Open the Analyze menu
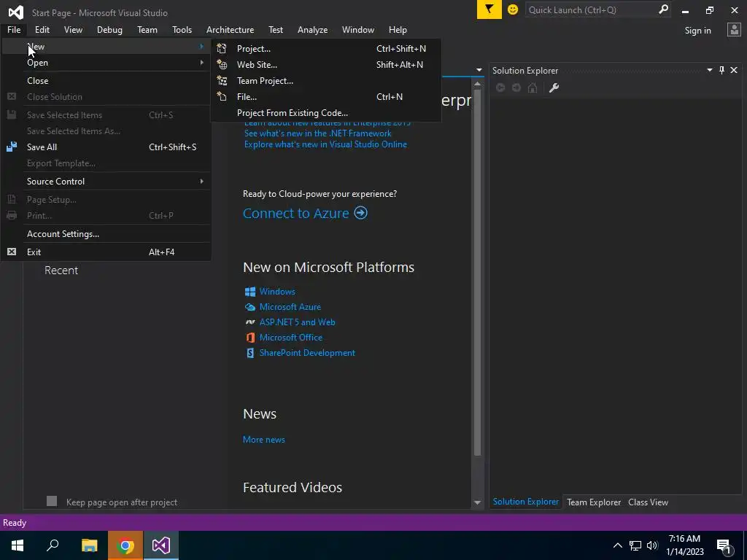This screenshot has height=560, width=747. coord(312,29)
